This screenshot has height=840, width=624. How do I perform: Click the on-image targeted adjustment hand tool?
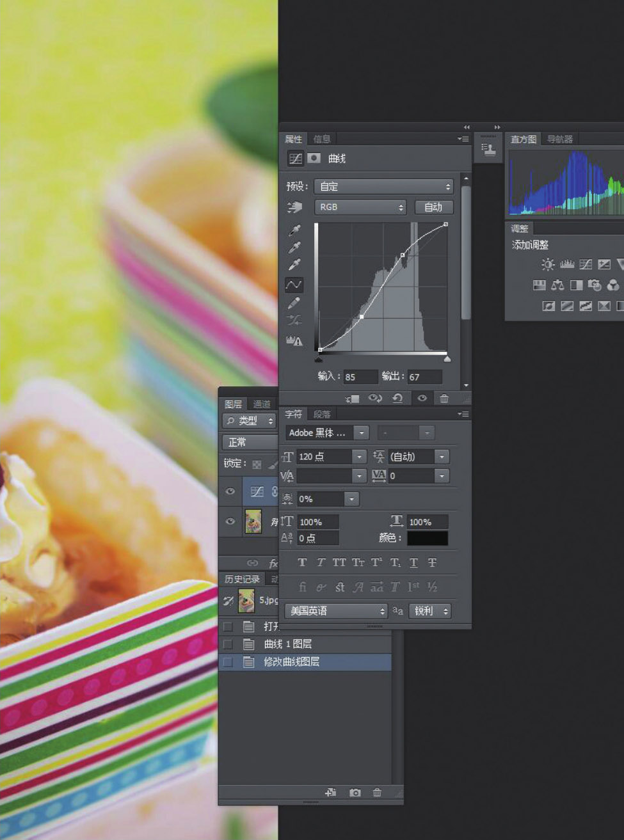click(294, 207)
